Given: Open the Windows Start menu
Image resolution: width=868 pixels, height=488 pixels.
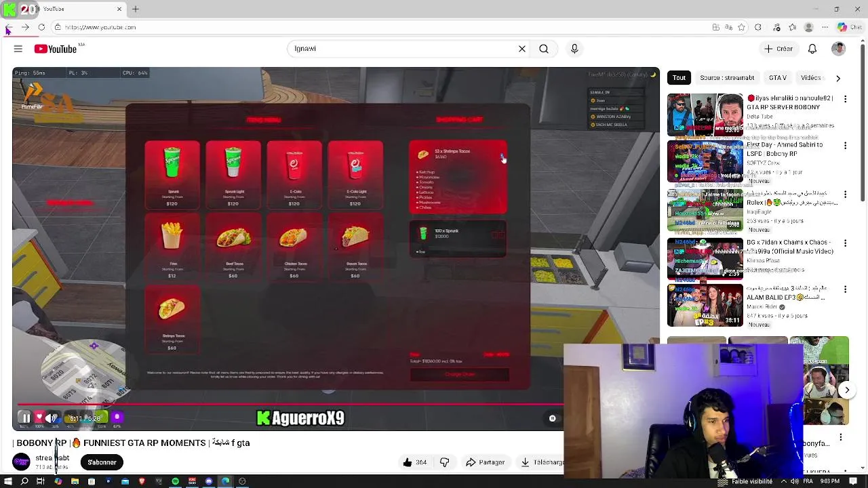Looking at the screenshot, I should pyautogui.click(x=7, y=481).
